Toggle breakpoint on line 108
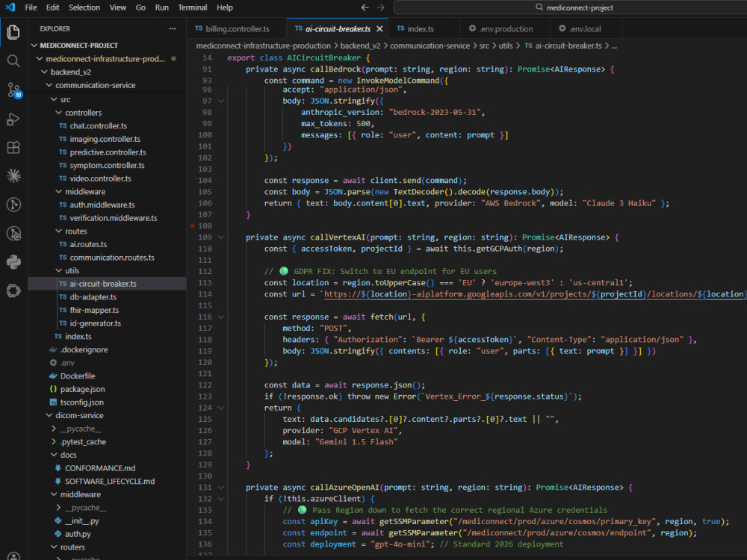 click(x=193, y=225)
